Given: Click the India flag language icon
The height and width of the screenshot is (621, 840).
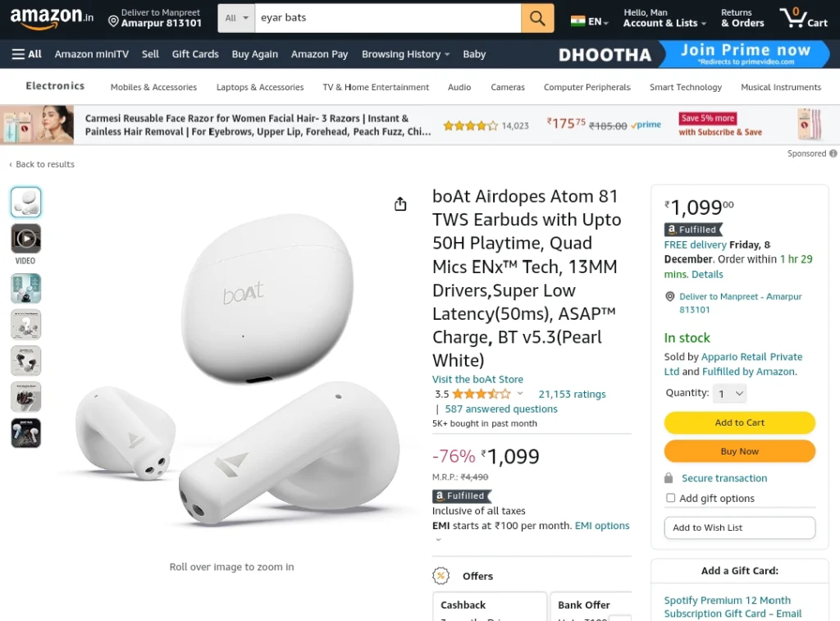Looking at the screenshot, I should 577,21.
